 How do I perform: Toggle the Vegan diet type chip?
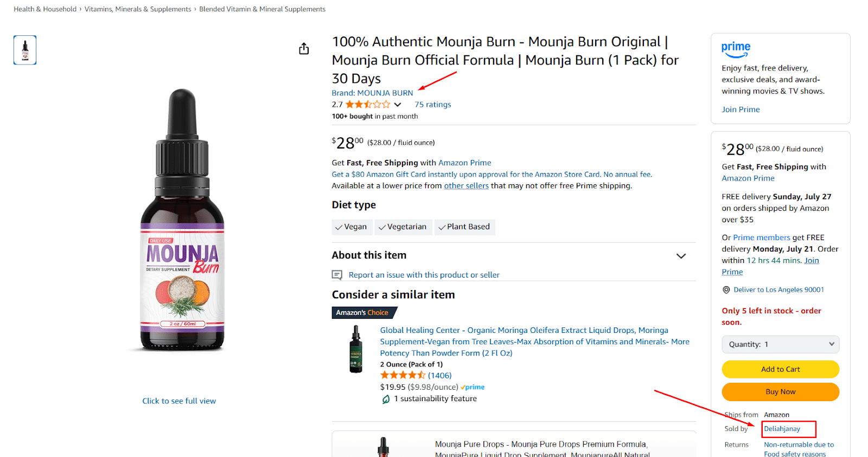pos(352,227)
